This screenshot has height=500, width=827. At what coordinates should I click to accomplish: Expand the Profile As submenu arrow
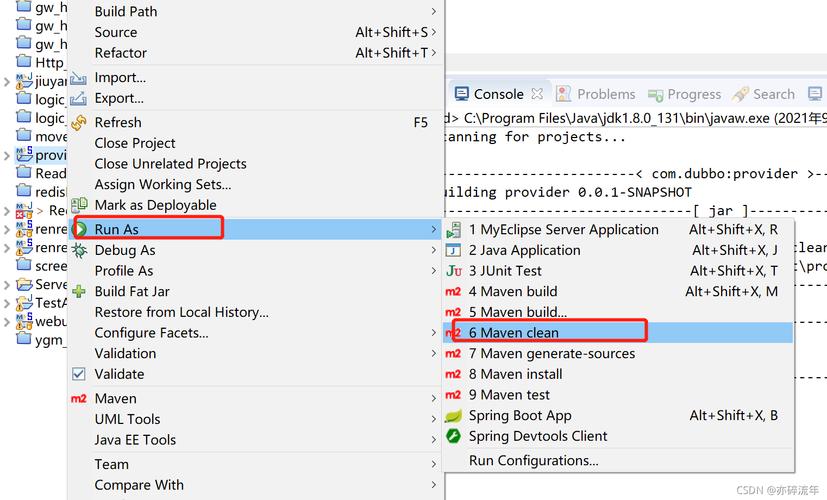coord(434,271)
